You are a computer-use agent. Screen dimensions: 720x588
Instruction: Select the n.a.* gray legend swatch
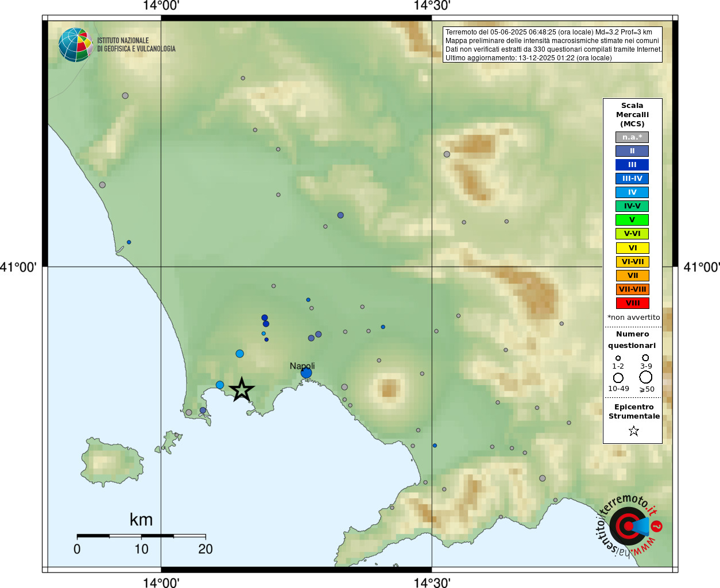click(632, 137)
